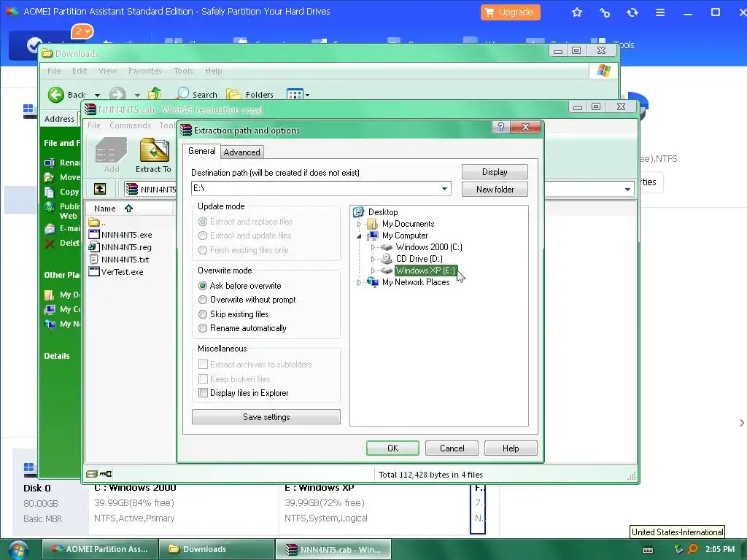Click the Extract To icon in WinRAR
Viewport: 747px width, 560px height.
pos(154,150)
